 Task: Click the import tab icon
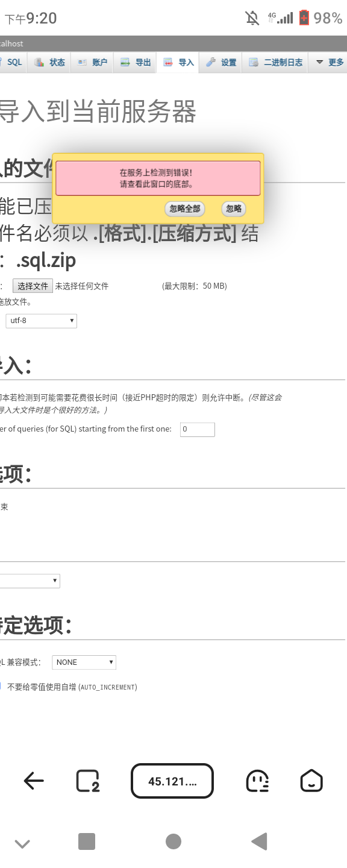click(x=168, y=62)
